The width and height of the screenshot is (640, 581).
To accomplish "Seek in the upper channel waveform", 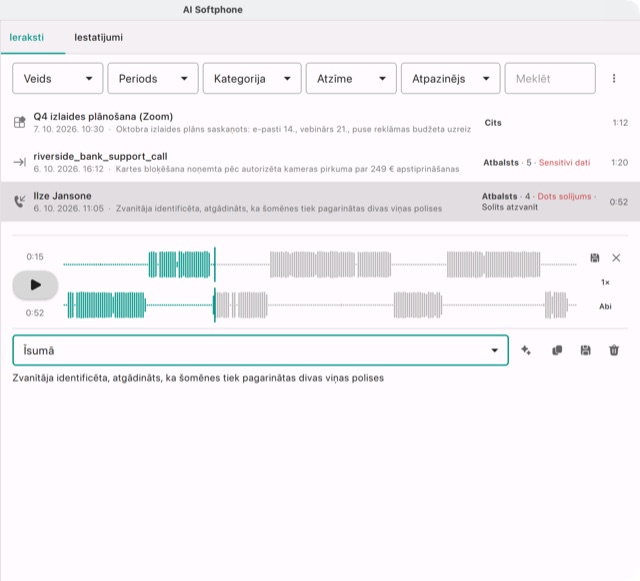I will [320, 265].
